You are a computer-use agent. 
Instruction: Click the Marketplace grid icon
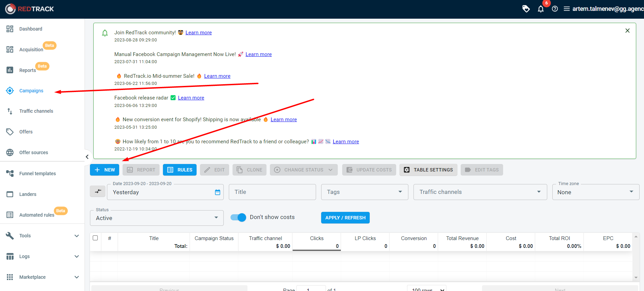[x=10, y=277]
